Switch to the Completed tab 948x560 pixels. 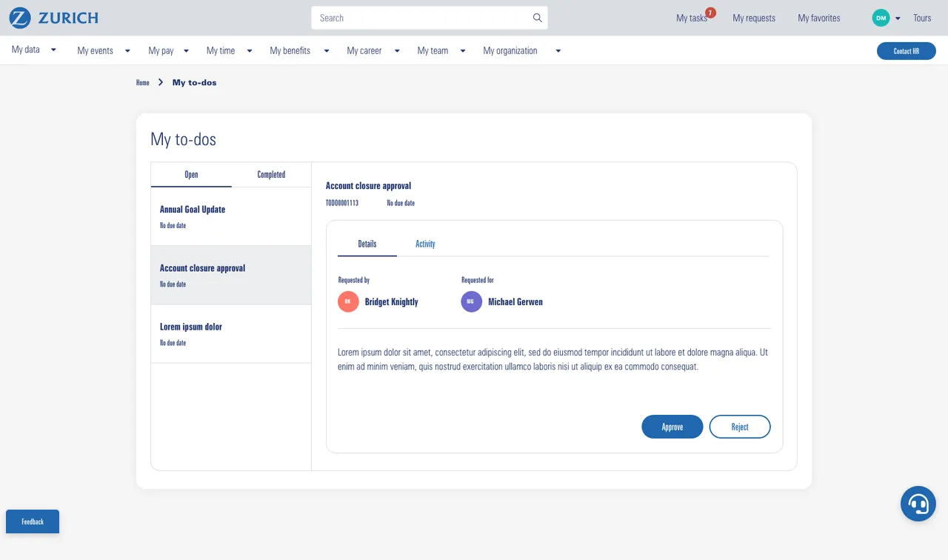[x=271, y=175]
